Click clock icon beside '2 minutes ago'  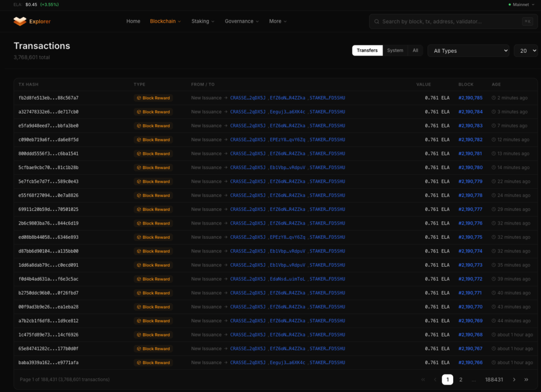point(493,98)
